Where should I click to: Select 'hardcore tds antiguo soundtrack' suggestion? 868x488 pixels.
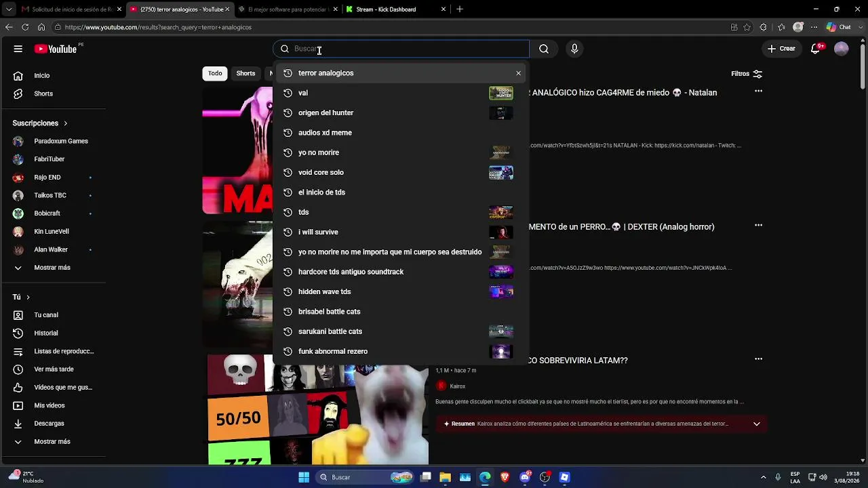pos(401,272)
